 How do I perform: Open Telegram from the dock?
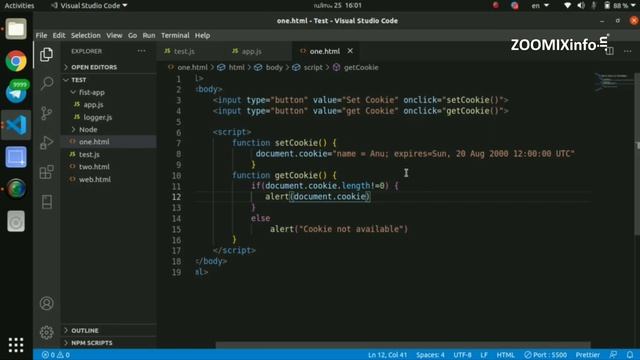(x=16, y=93)
